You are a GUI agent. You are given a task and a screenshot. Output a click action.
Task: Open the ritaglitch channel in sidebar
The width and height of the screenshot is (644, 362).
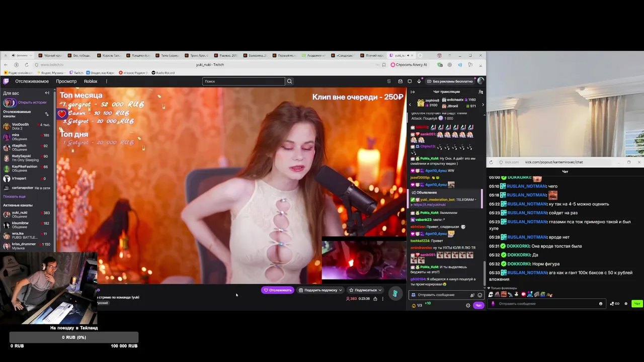28,147
